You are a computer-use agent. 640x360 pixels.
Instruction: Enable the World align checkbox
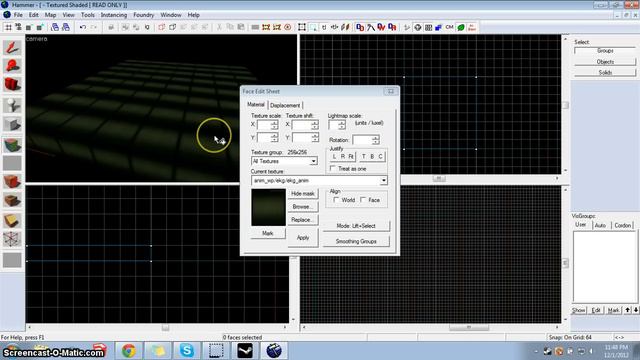pyautogui.click(x=336, y=200)
